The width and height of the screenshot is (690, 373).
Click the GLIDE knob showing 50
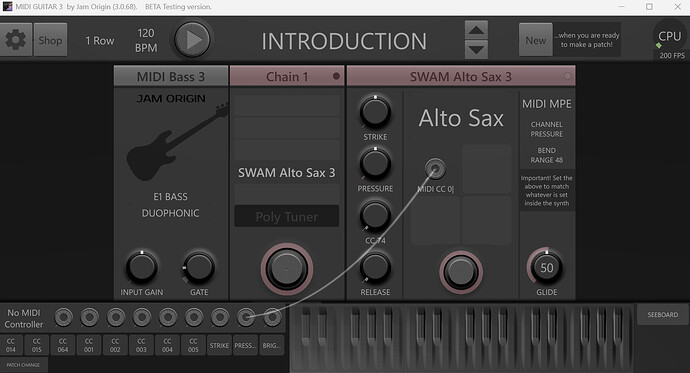tap(547, 267)
